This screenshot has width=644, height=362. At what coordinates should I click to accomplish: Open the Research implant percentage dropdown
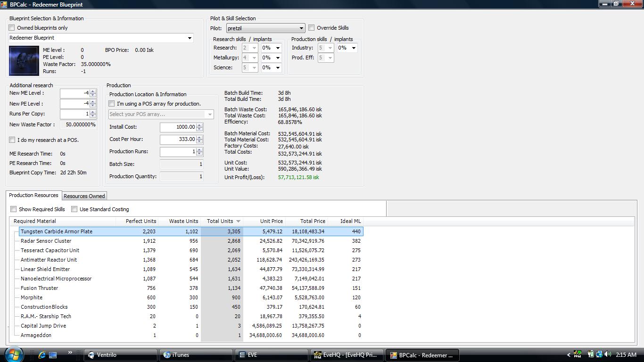(x=272, y=48)
